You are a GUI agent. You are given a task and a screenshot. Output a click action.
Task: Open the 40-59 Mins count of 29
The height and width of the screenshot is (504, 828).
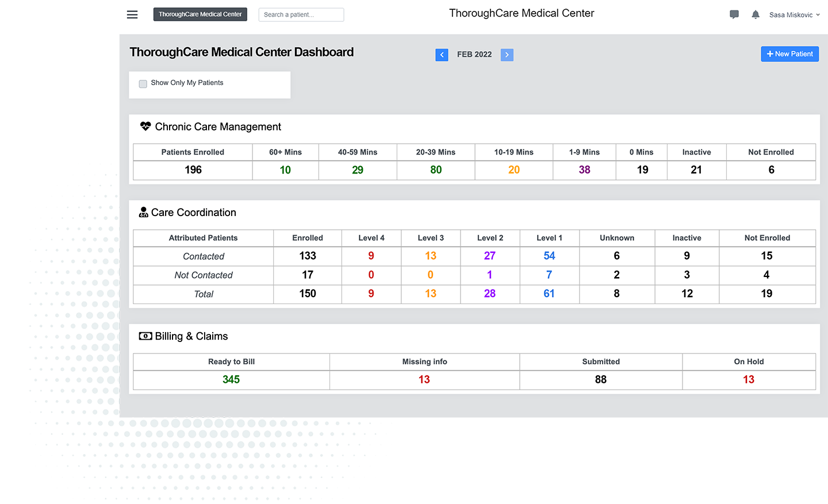coord(358,170)
